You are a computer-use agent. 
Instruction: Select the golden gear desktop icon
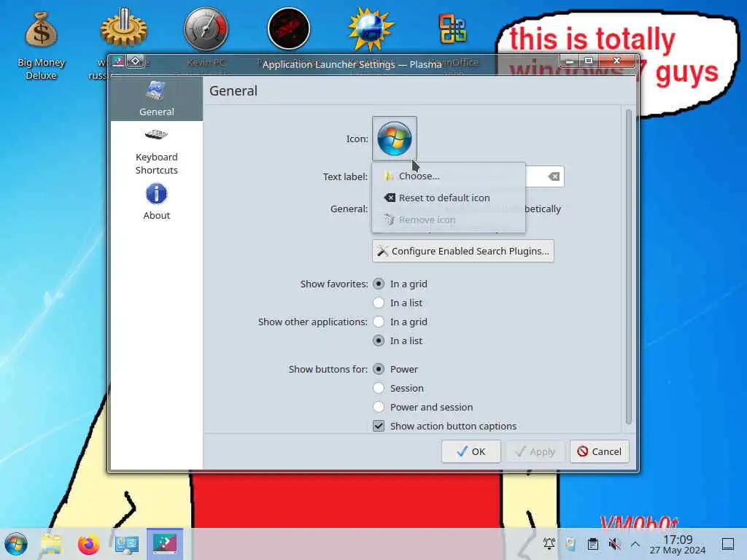(124, 28)
